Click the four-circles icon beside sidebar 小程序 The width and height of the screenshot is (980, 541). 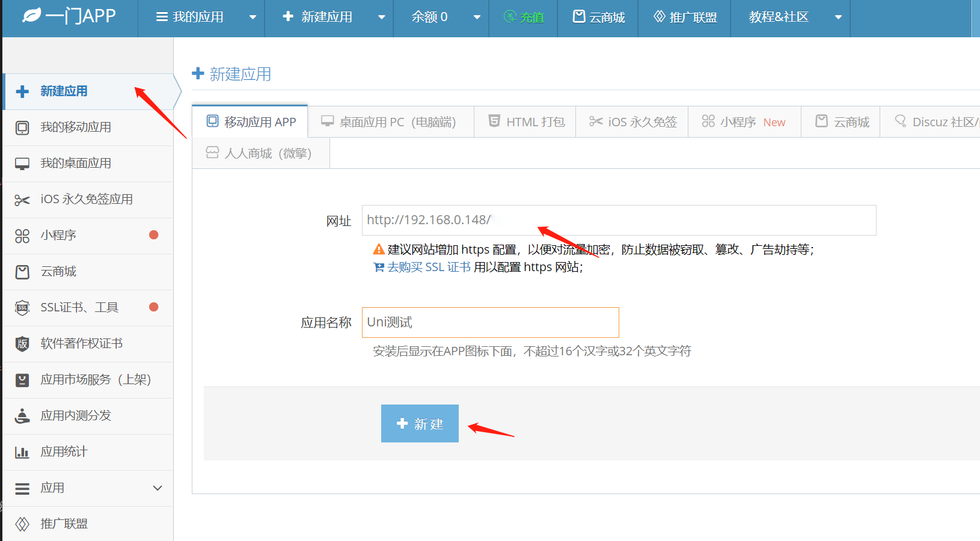coord(22,236)
